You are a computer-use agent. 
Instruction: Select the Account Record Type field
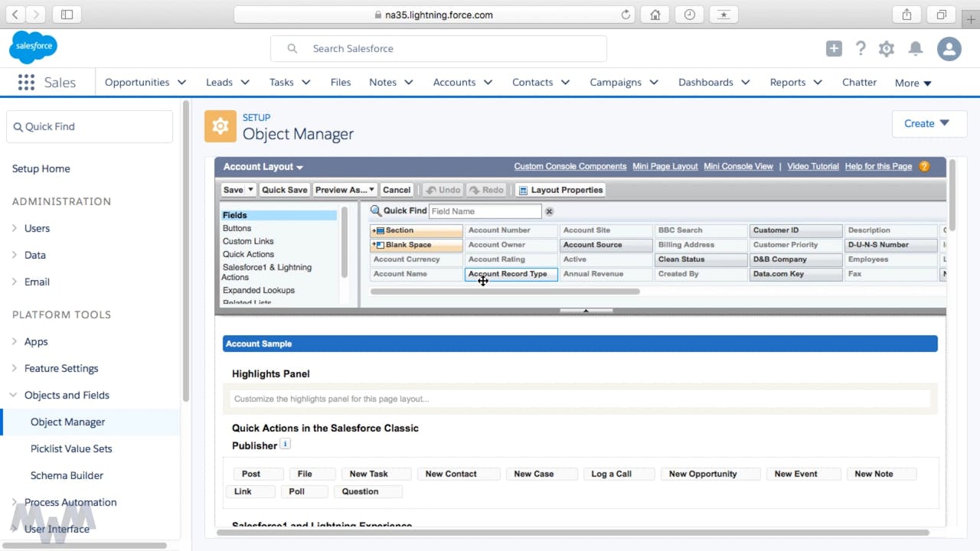click(x=511, y=274)
